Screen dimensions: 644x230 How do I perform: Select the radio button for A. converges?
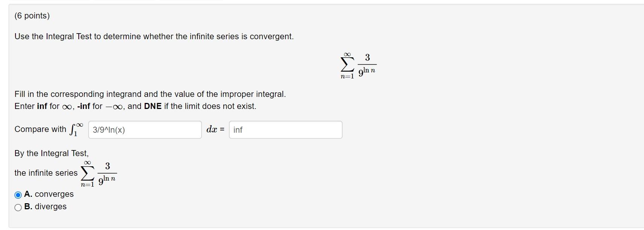(x=18, y=195)
